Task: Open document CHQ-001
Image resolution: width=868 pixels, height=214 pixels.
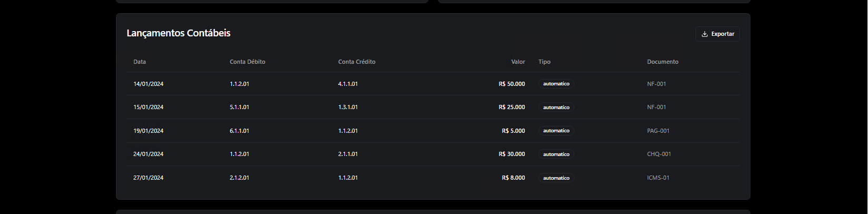Action: coord(659,154)
